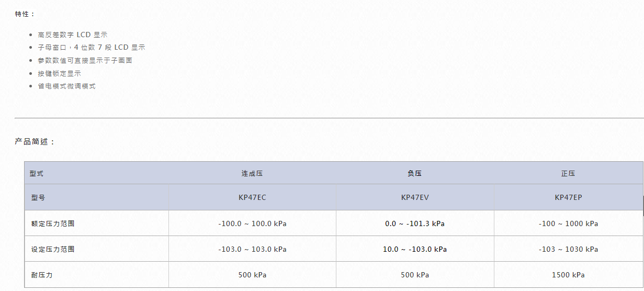Select the 高反差数字 LCD 显示 bullet item
This screenshot has height=291, width=644.
(x=72, y=35)
